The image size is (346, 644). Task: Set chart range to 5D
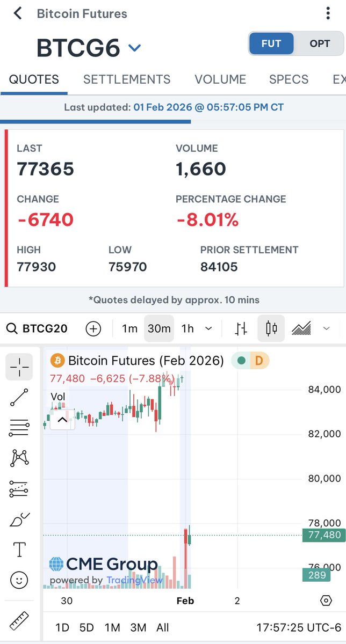click(x=86, y=627)
